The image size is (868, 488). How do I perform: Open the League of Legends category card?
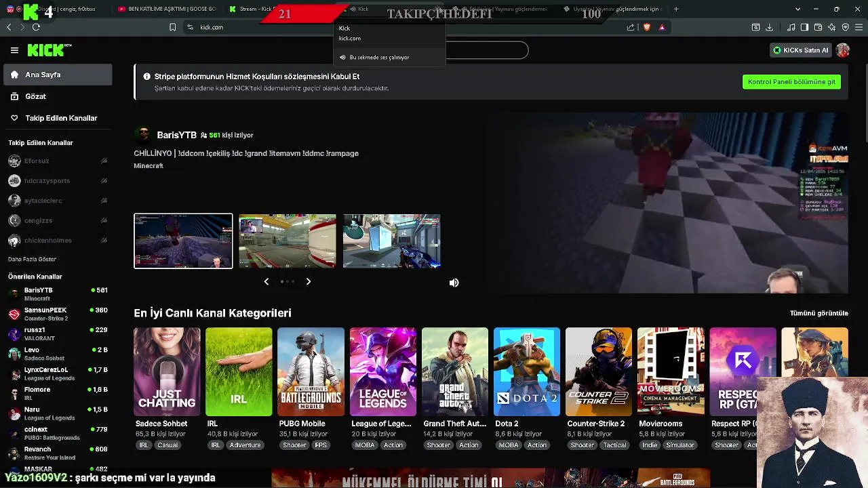(383, 371)
